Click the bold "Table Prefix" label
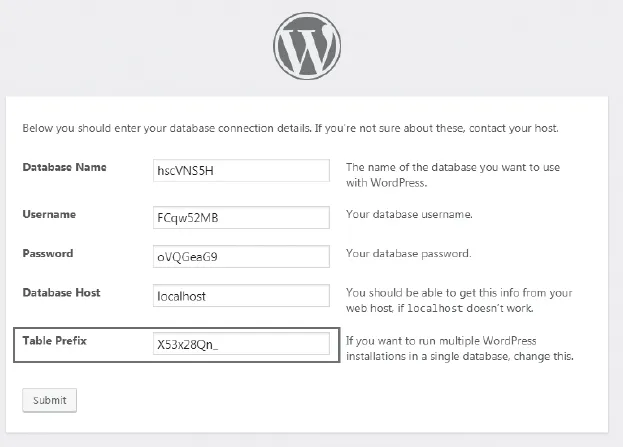The width and height of the screenshot is (623, 447). pos(55,341)
